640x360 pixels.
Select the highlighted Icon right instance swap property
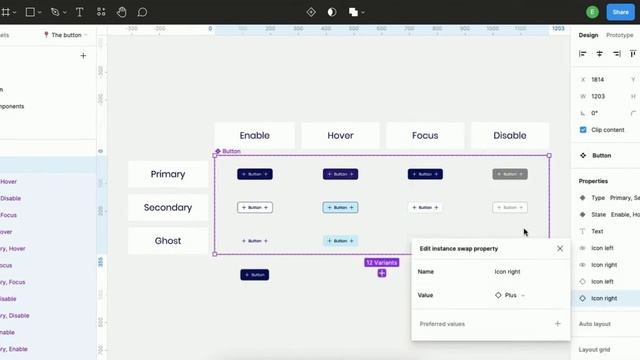[607, 298]
